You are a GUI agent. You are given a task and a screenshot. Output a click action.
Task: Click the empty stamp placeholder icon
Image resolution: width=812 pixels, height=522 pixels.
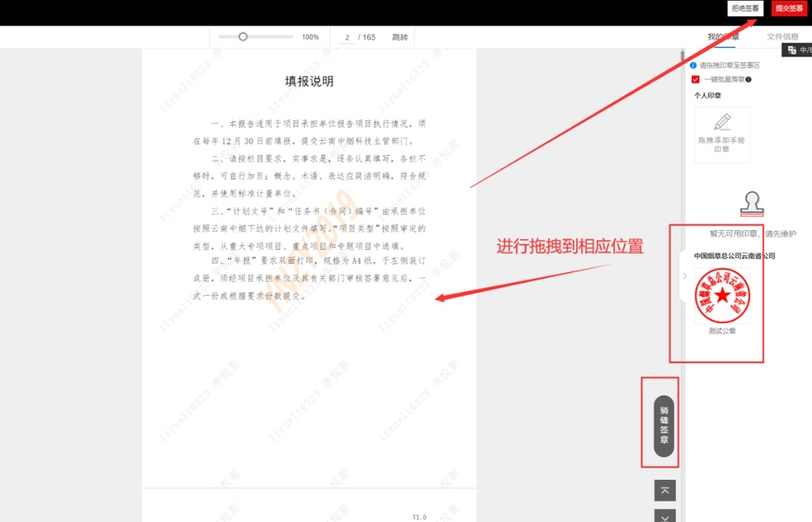point(751,202)
